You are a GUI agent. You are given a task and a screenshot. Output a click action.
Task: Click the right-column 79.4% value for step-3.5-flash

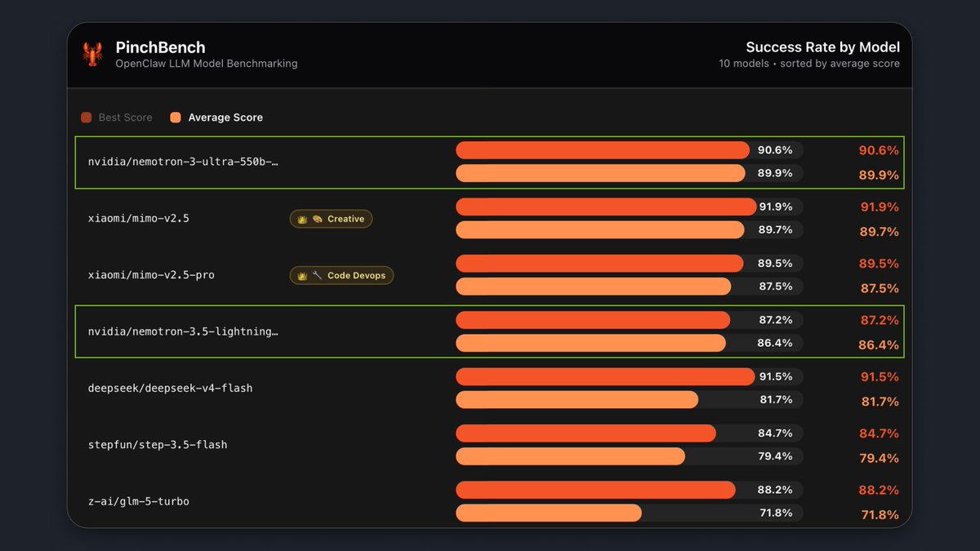click(x=879, y=458)
